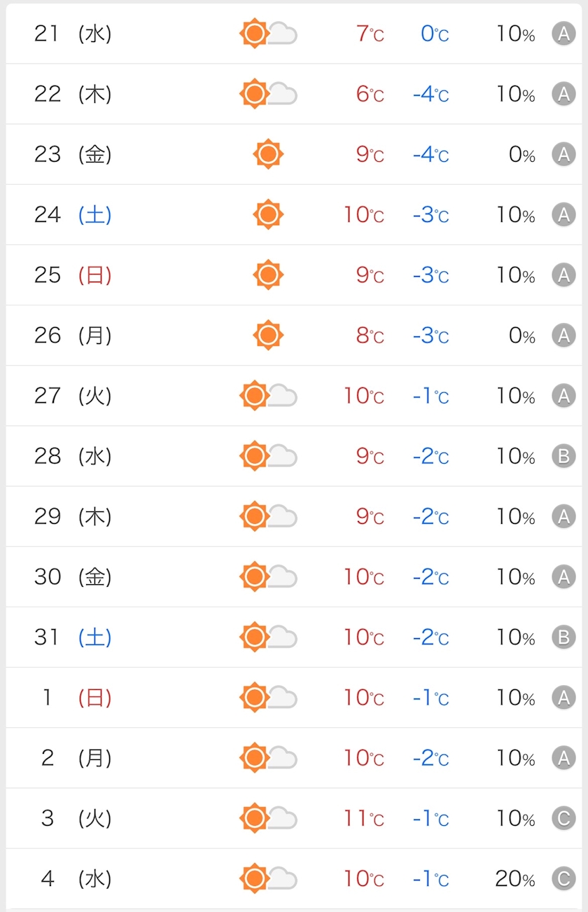The image size is (588, 912).
Task: Tap the reliability B badge on the 31st
Action: tap(563, 637)
